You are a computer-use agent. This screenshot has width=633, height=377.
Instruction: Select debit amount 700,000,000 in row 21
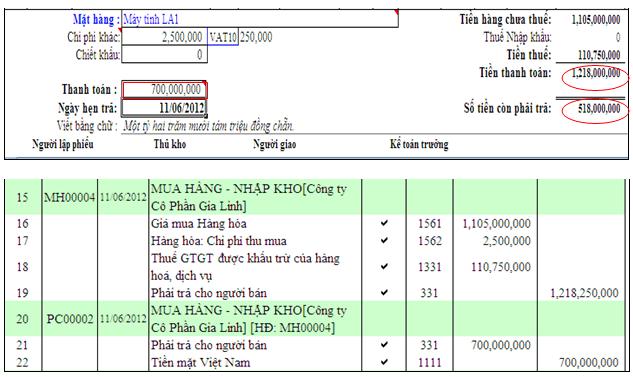(x=501, y=345)
